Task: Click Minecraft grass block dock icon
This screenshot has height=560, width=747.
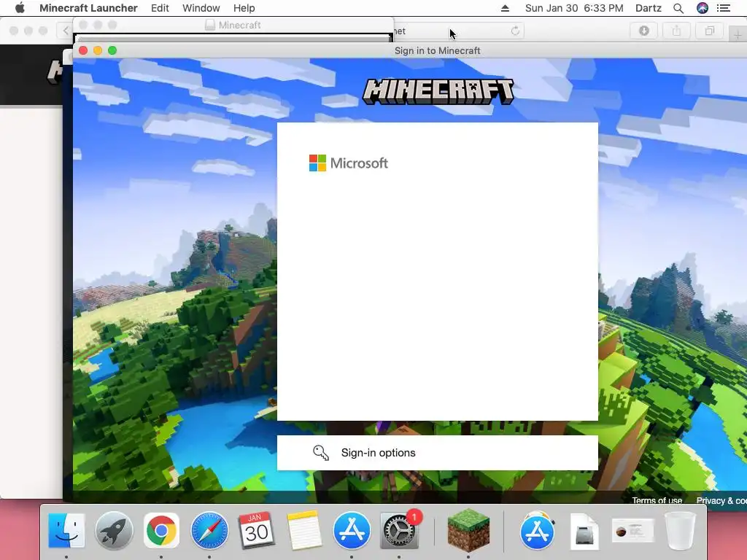Action: coord(468,531)
